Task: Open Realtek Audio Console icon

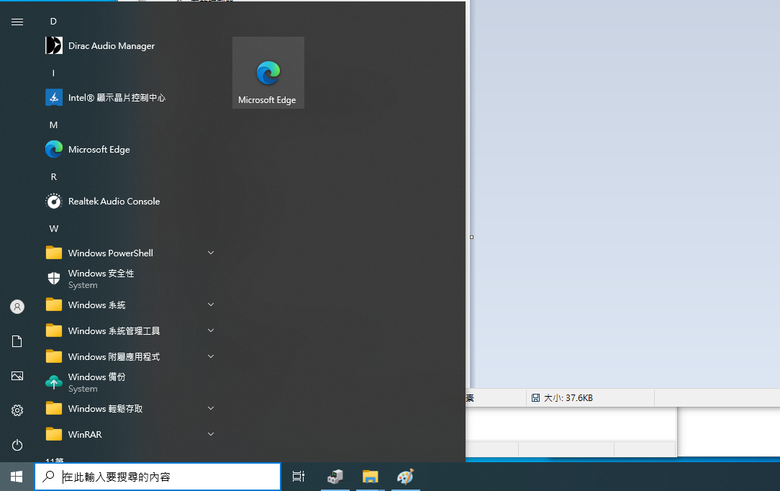Action: point(54,201)
